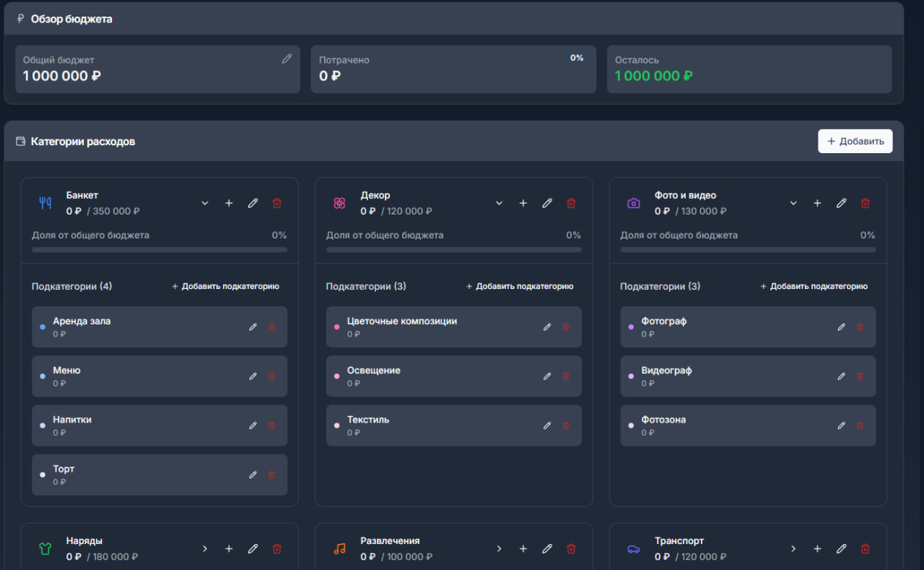Select the Аренда зала subcategory name
The width and height of the screenshot is (924, 570).
(82, 321)
